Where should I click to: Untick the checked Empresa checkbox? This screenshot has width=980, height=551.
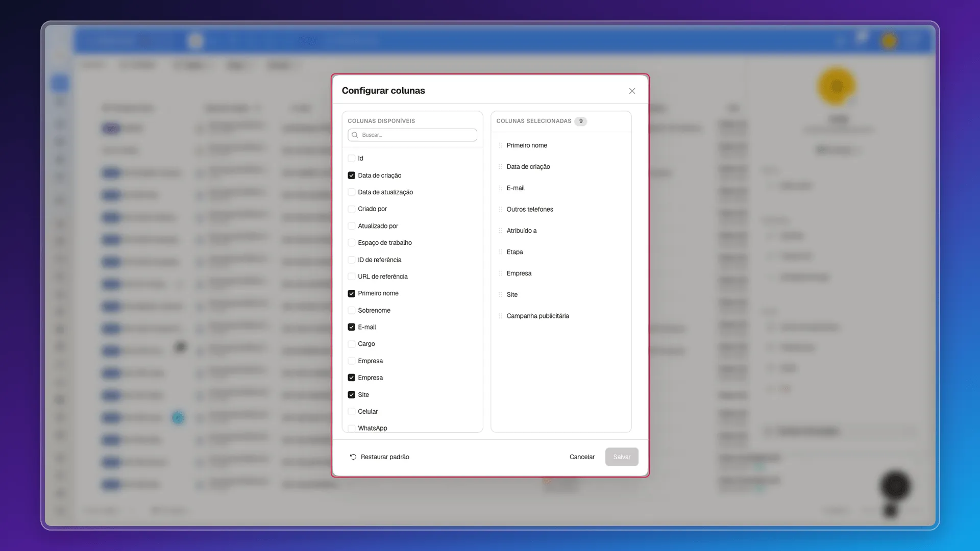[351, 378]
